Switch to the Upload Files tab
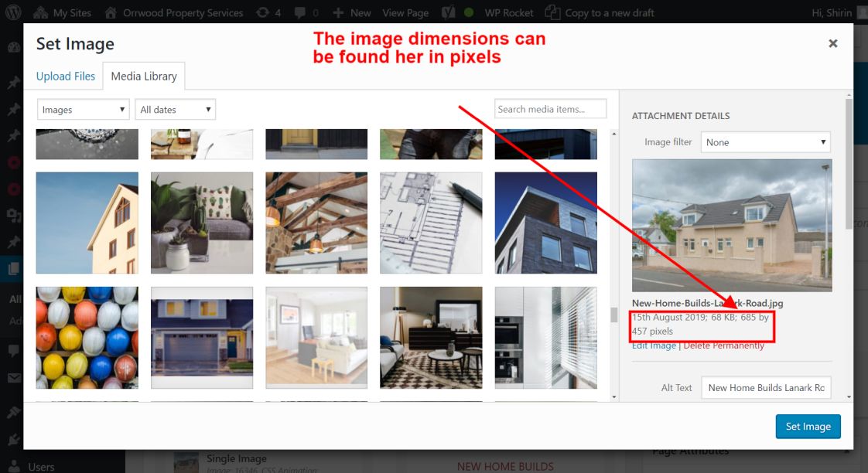Screen dimensions: 868x473 coord(66,76)
